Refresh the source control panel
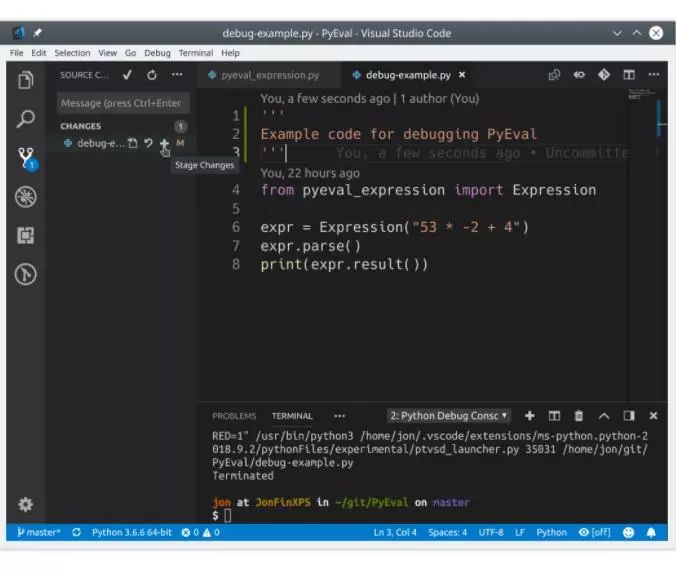This screenshot has width=676, height=570. [152, 75]
